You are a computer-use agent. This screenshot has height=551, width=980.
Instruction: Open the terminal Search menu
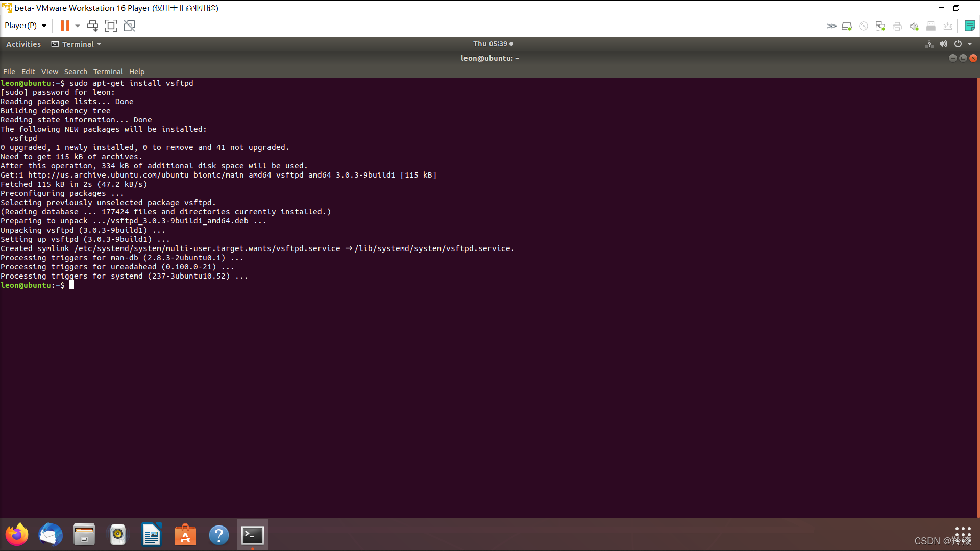point(76,72)
